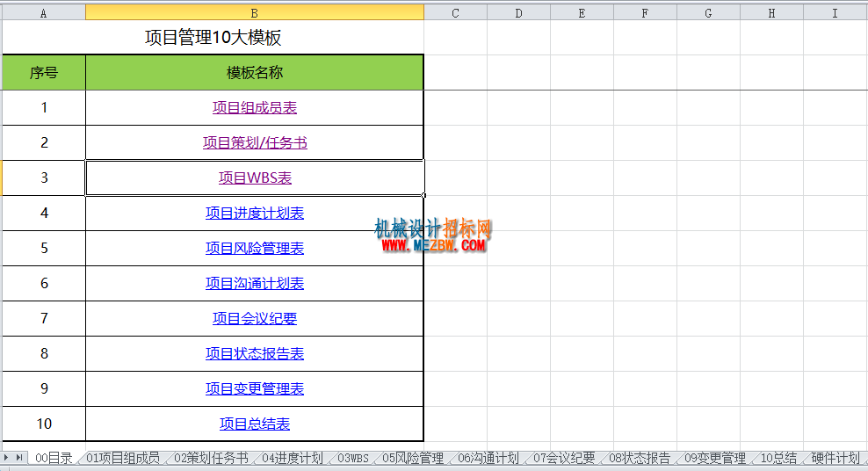868x471 pixels.
Task: Open the 项目风险管理表 hyperlink
Action: point(255,248)
